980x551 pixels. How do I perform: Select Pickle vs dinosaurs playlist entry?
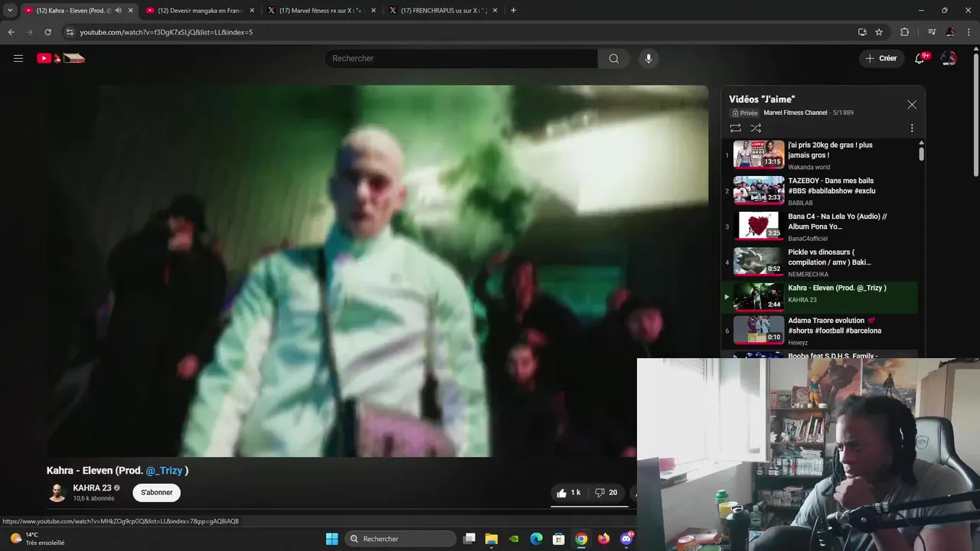(x=819, y=262)
